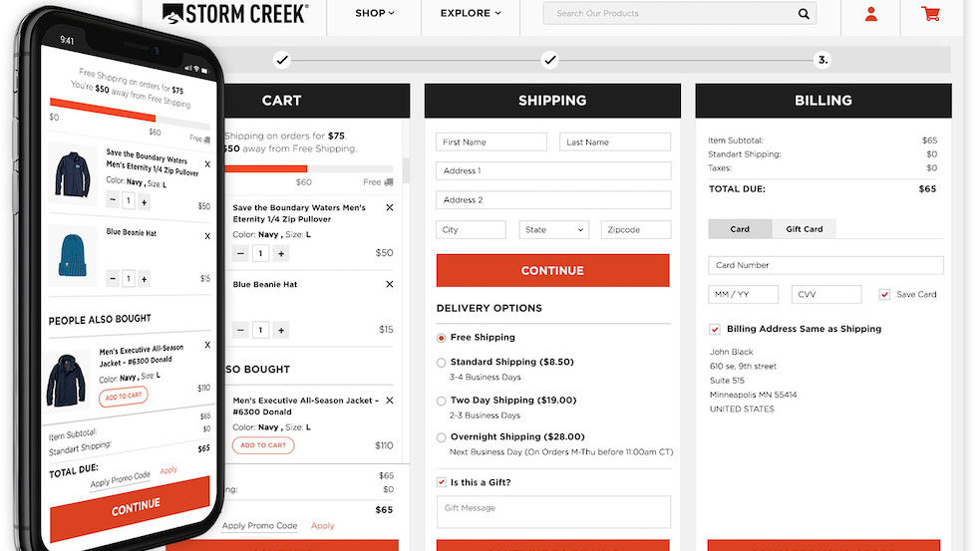Click the Address 1 field
The height and width of the screenshot is (551, 980).
tap(553, 170)
